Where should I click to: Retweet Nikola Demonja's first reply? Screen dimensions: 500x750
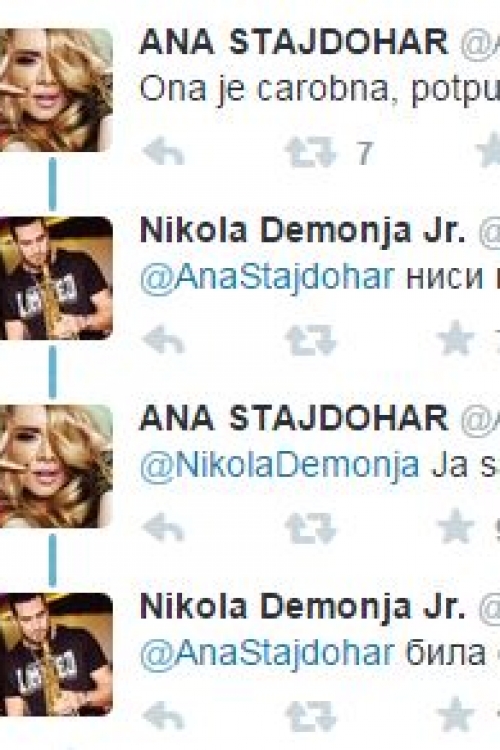click(x=311, y=341)
